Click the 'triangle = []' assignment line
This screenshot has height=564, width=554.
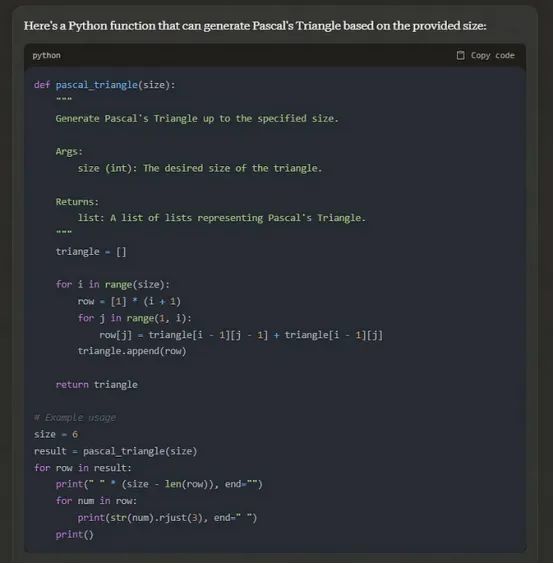point(91,251)
